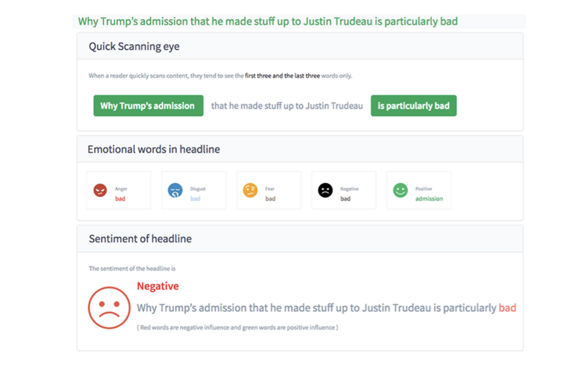Click the black Negative emoji icon
This screenshot has height=369, width=588.
[x=326, y=190]
